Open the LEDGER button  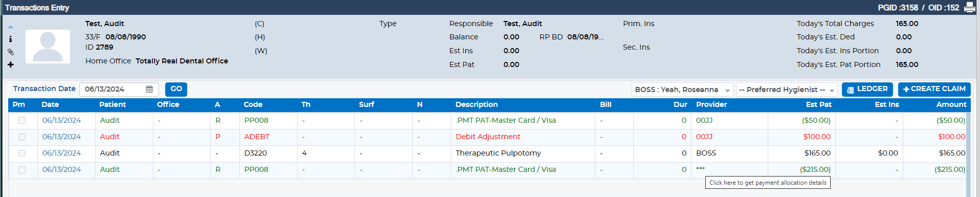coord(867,89)
